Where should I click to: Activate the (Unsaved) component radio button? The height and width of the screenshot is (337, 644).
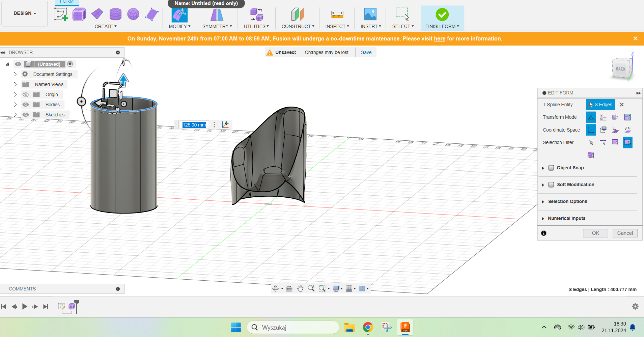click(70, 64)
